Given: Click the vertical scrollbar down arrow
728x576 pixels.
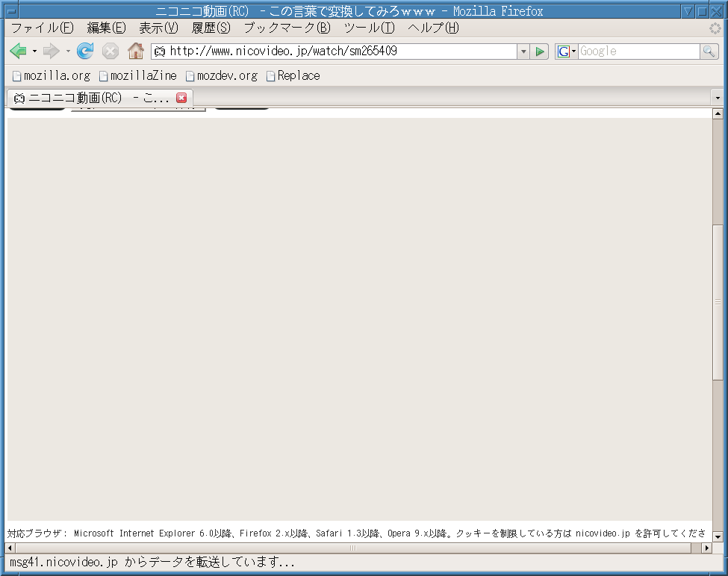Looking at the screenshot, I should click(718, 537).
